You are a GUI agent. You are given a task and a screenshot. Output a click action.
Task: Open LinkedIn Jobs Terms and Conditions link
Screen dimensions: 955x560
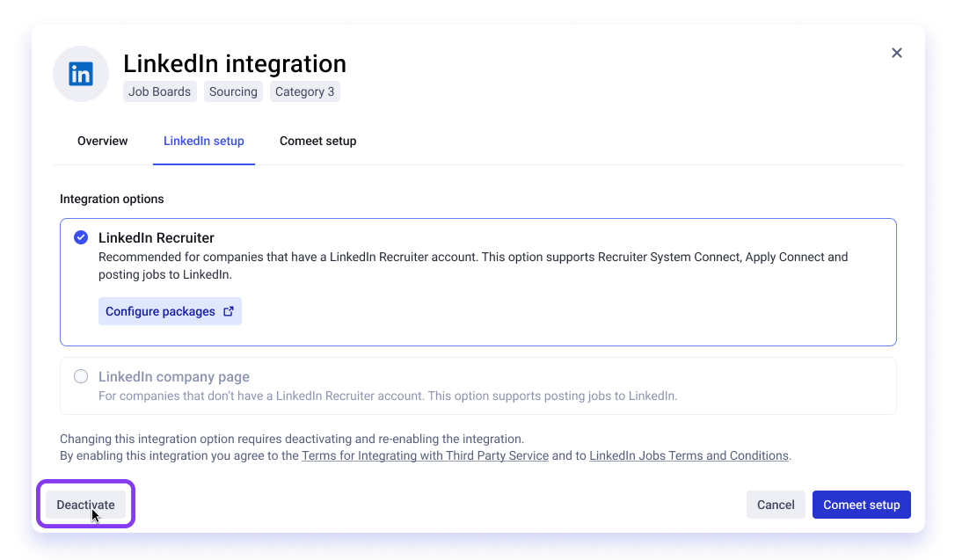tap(689, 455)
